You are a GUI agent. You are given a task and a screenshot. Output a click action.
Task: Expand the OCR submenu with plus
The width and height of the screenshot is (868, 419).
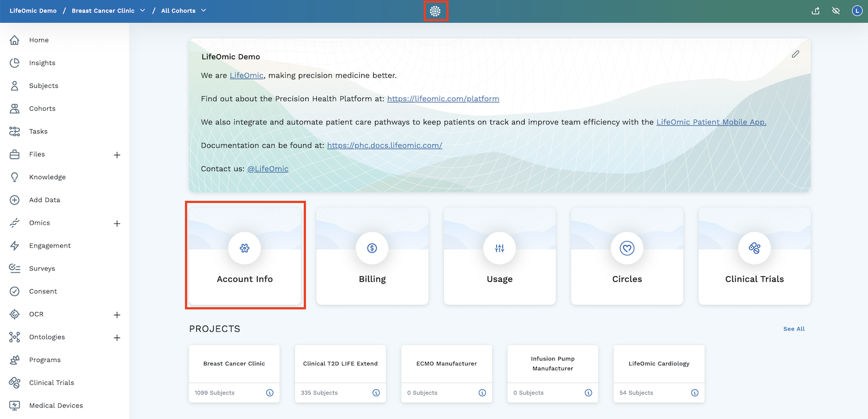coord(117,315)
